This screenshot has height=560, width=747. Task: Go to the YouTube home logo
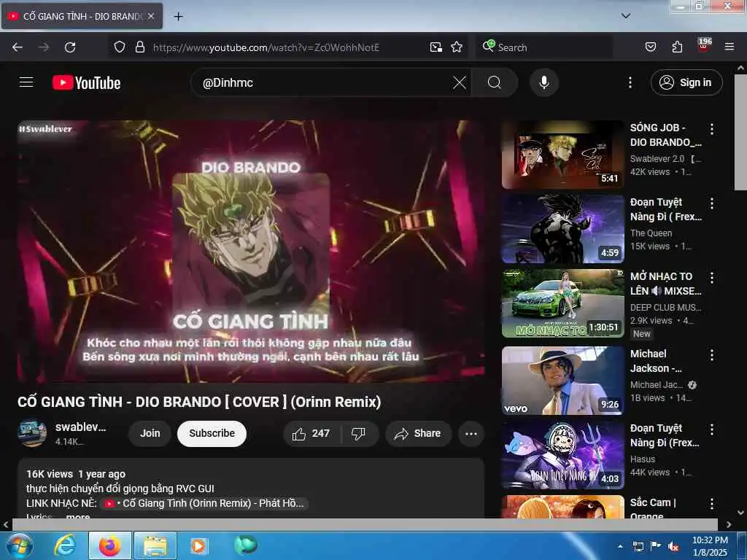tap(86, 82)
